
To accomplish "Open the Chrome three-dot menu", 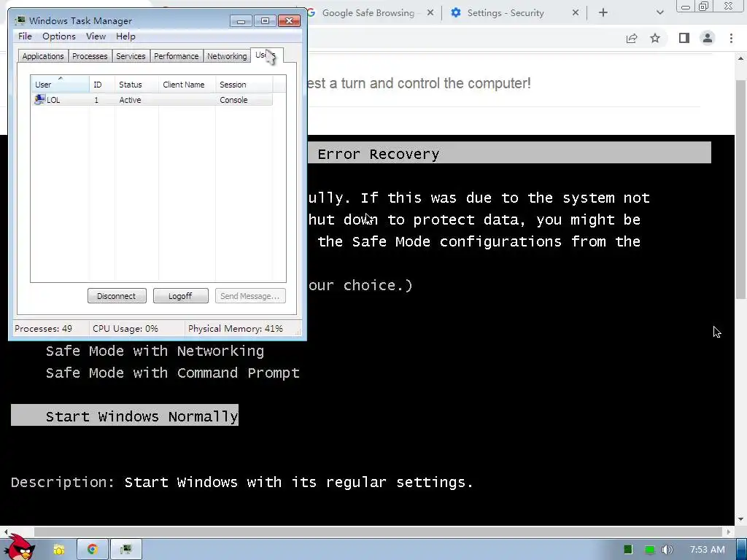I will tap(731, 38).
